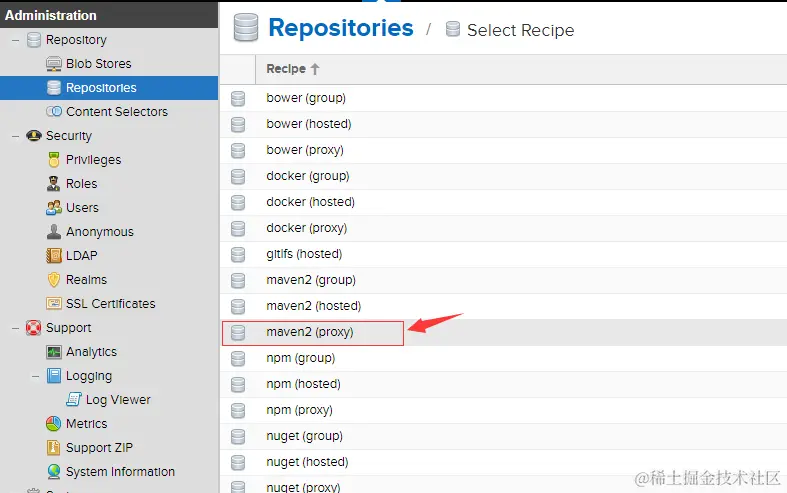Click the Logging book icon
The width and height of the screenshot is (787, 493).
[54, 376]
